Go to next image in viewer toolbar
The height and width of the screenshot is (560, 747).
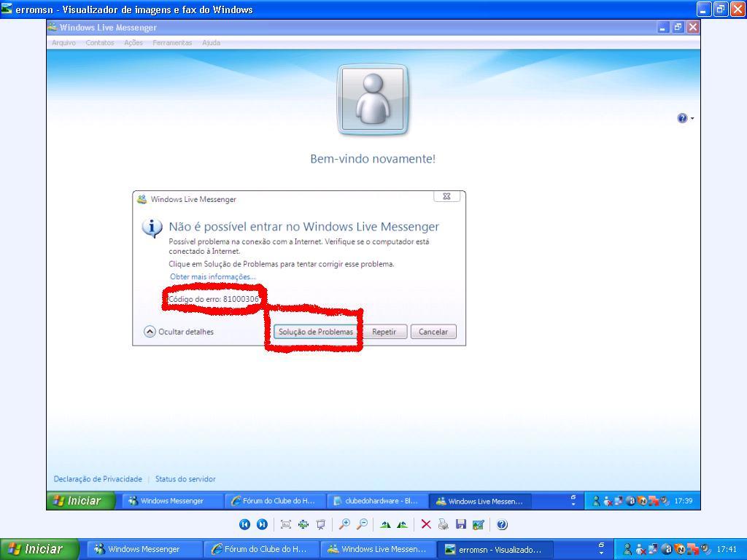tap(262, 524)
